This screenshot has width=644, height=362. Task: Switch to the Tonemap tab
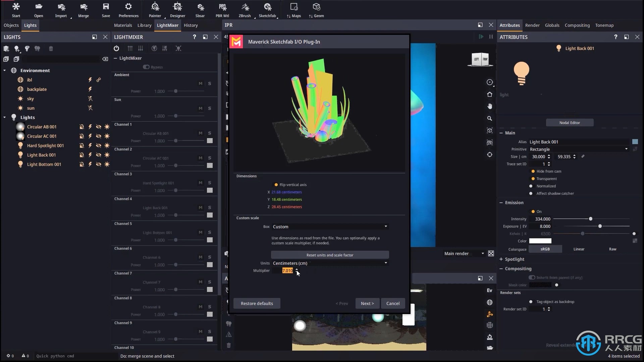pos(604,25)
